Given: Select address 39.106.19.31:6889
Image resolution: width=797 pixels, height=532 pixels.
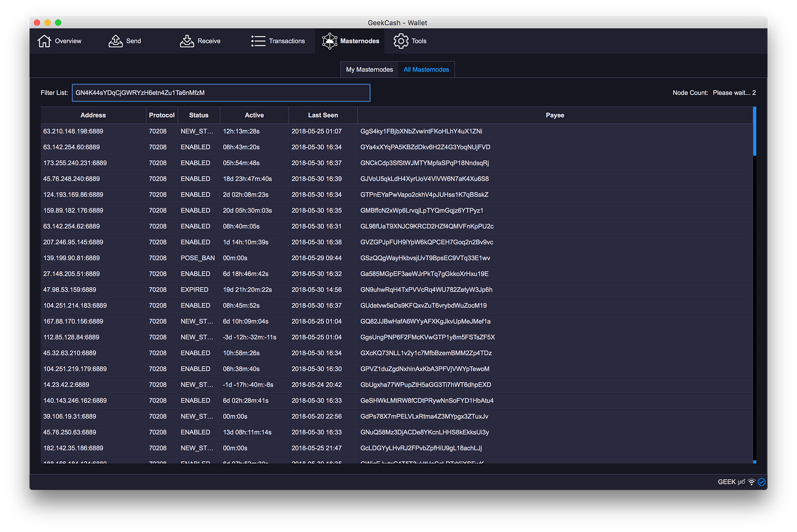Looking at the screenshot, I should point(70,417).
